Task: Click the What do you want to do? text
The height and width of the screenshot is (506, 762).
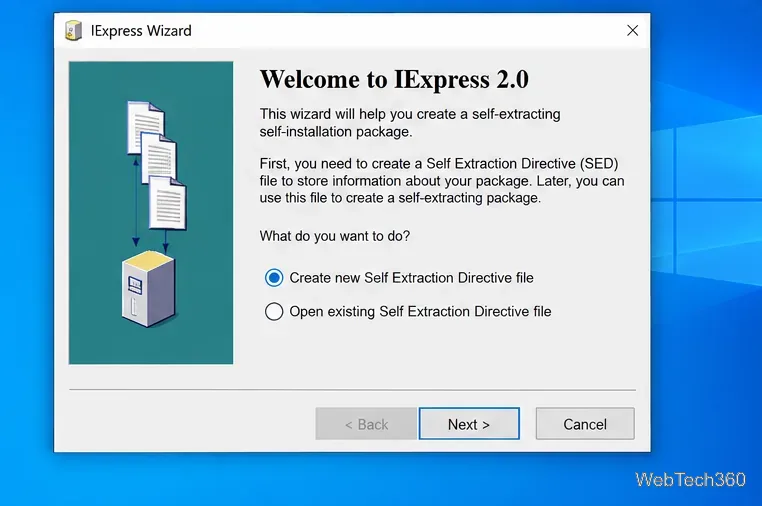Action: [335, 236]
